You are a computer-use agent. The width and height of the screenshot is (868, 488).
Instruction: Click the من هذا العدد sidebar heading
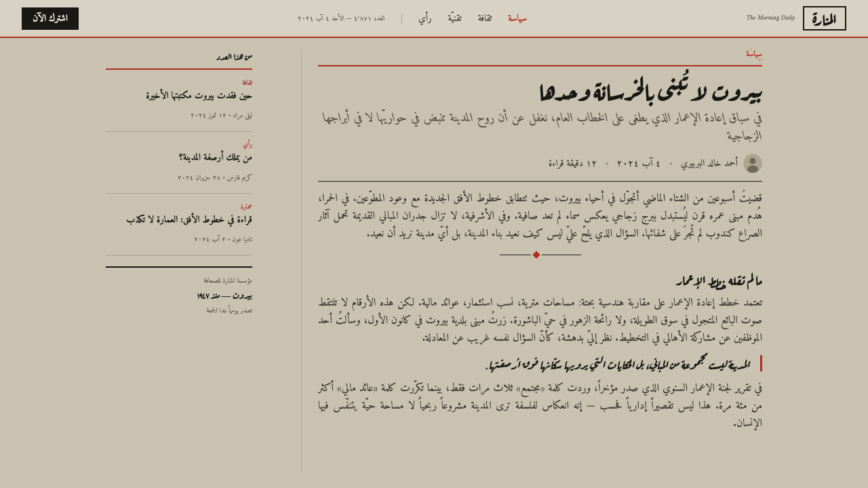(x=235, y=57)
